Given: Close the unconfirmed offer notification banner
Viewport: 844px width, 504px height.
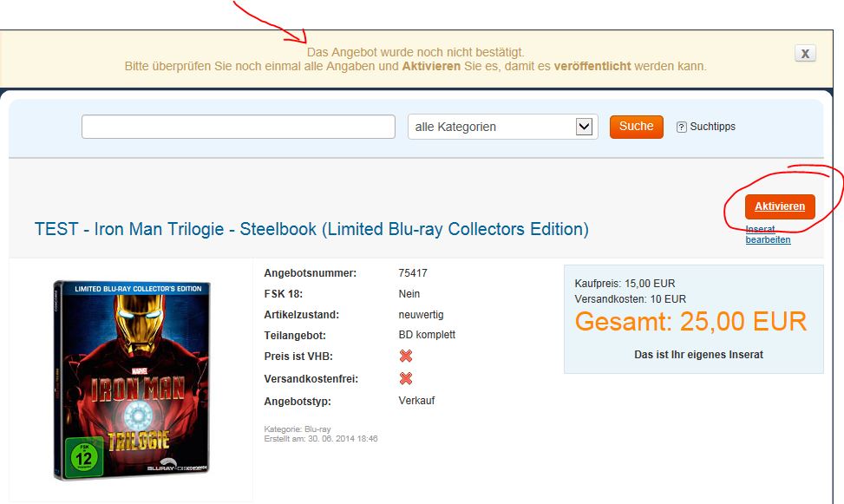Looking at the screenshot, I should pyautogui.click(x=805, y=53).
